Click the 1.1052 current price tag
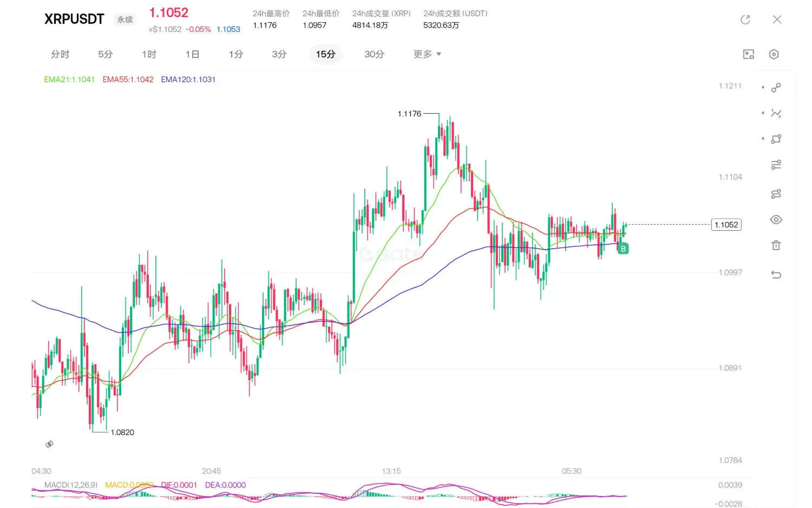 726,225
